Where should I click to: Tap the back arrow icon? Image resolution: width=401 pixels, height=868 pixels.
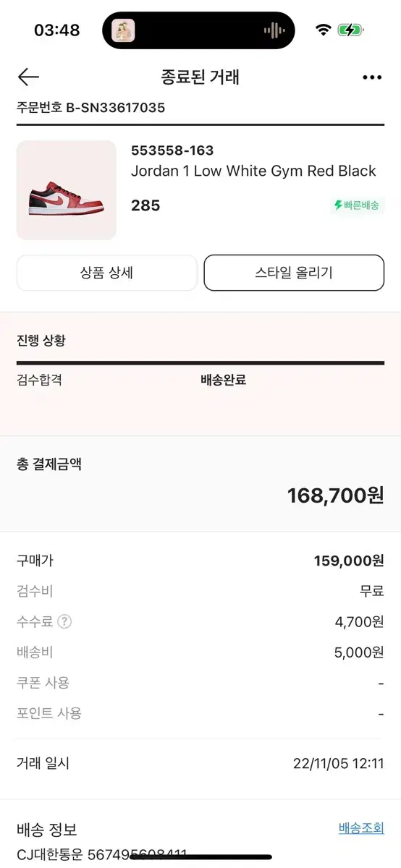[x=28, y=77]
